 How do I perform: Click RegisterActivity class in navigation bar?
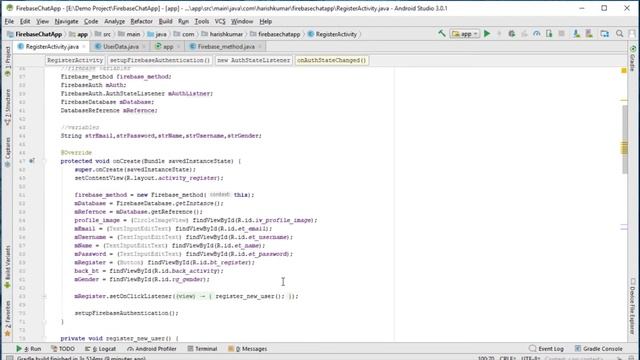(332, 34)
